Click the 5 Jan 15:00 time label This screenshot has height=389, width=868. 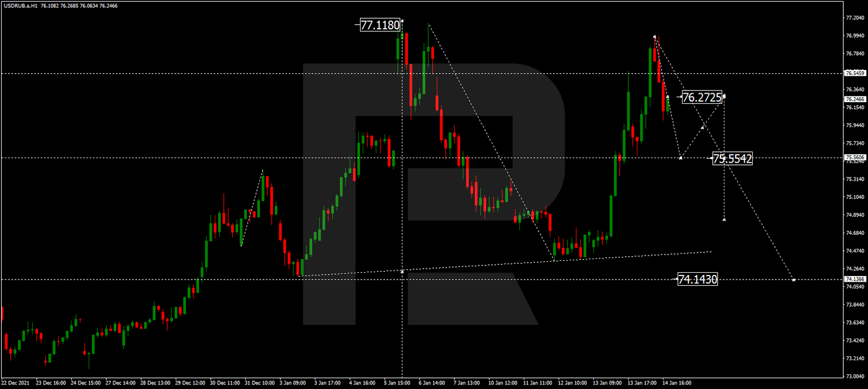(396, 383)
